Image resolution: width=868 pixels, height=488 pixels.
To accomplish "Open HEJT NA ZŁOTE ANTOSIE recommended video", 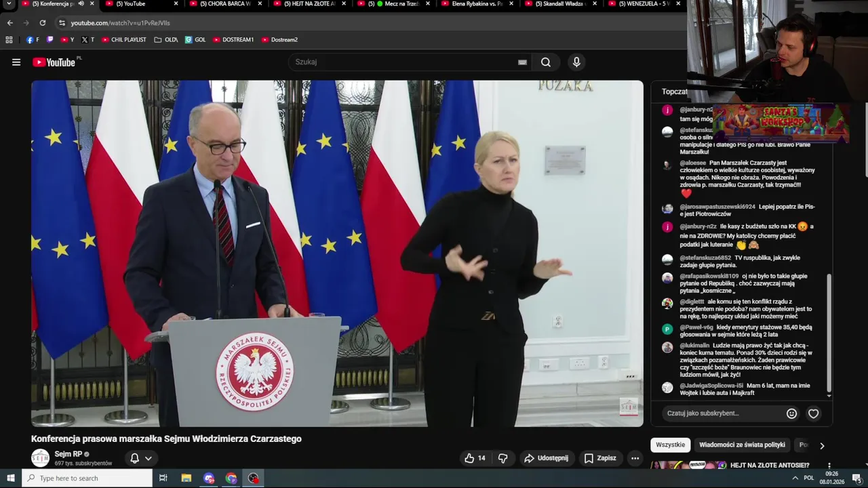I will 770,466.
